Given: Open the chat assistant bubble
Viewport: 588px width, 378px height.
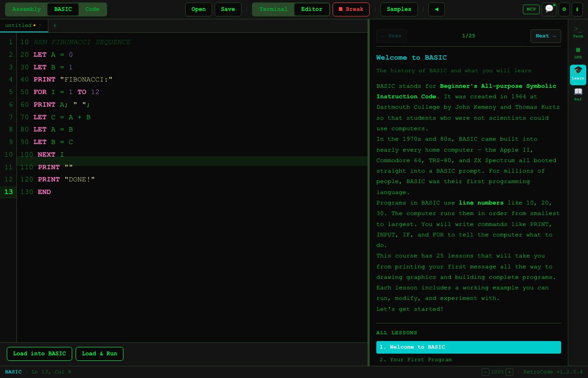Looking at the screenshot, I should [x=549, y=9].
